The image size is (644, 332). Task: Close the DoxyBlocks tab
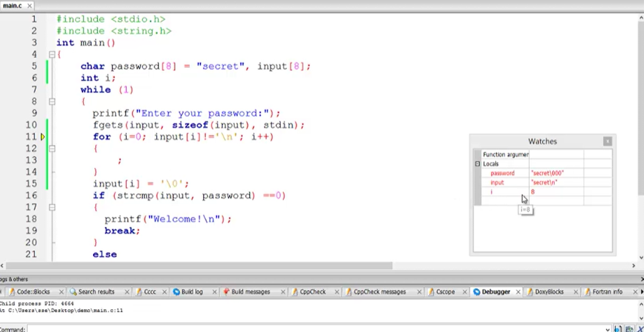pyautogui.click(x=575, y=292)
